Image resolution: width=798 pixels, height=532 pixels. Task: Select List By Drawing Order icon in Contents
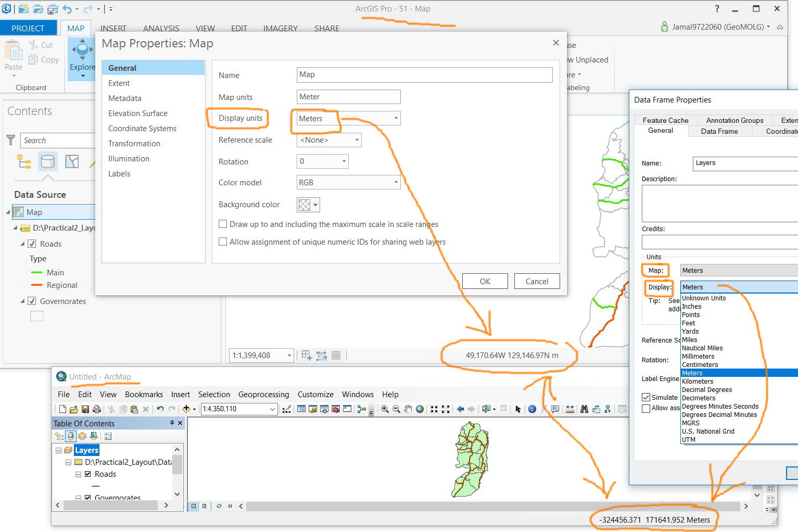24,162
